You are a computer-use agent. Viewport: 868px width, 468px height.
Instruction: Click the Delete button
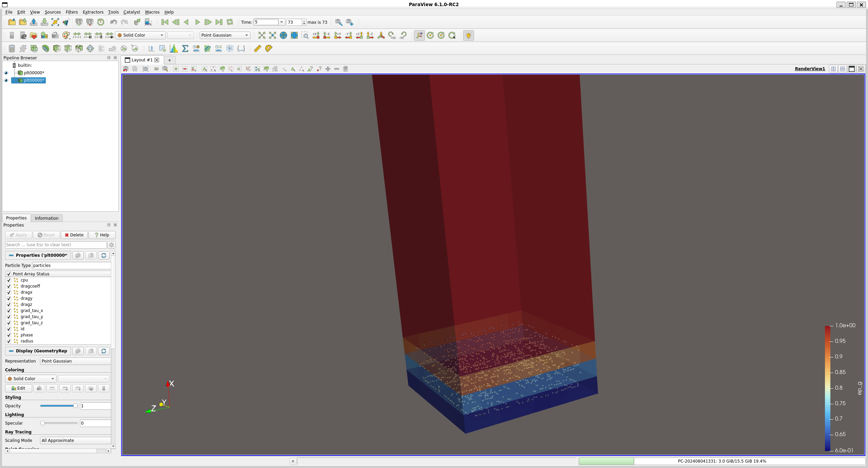coord(74,235)
